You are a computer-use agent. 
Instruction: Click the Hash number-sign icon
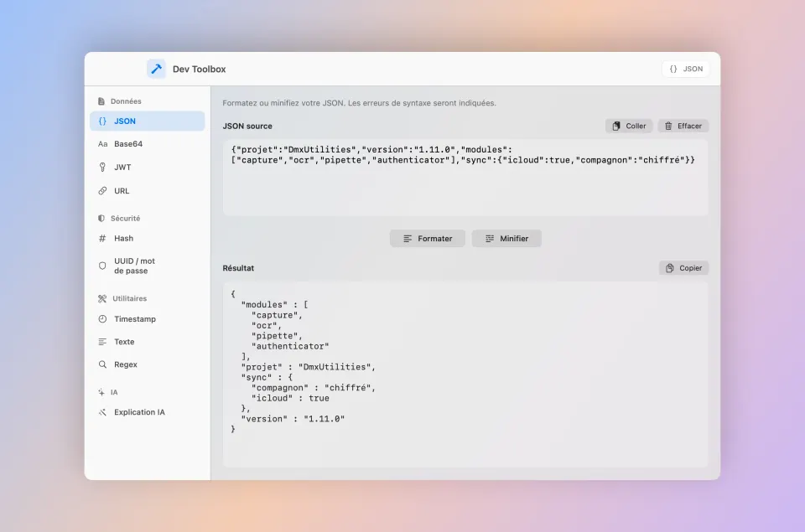(x=102, y=239)
